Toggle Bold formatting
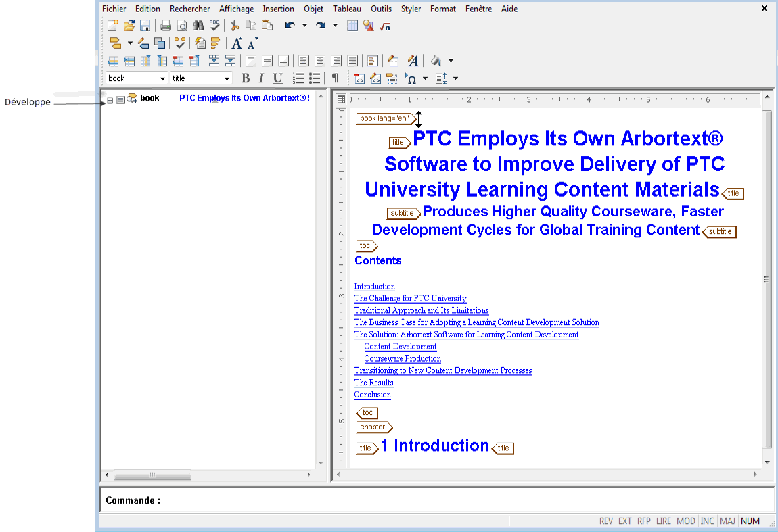The image size is (778, 532). (246, 78)
